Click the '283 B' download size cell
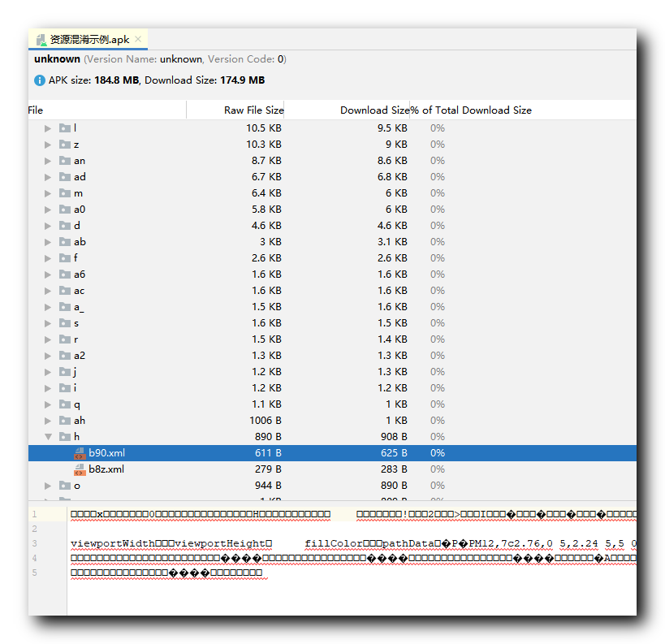Image resolution: width=665 pixels, height=644 pixels. (394, 469)
